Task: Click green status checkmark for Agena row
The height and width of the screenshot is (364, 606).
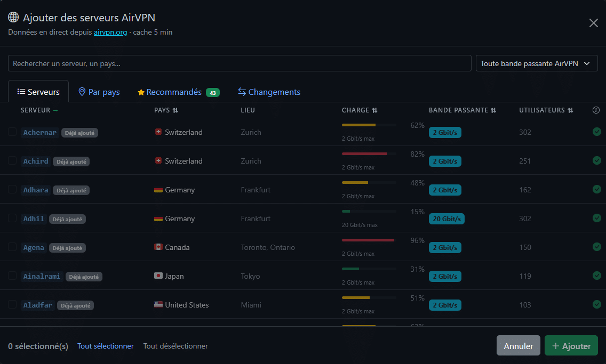Action: [597, 247]
